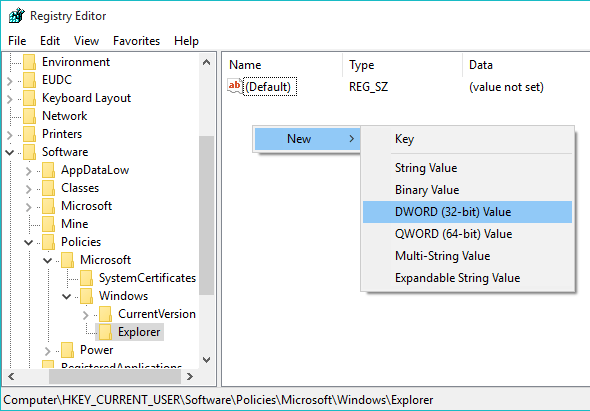590x411 pixels.
Task: Collapse the Software tree node
Action: tap(10, 152)
